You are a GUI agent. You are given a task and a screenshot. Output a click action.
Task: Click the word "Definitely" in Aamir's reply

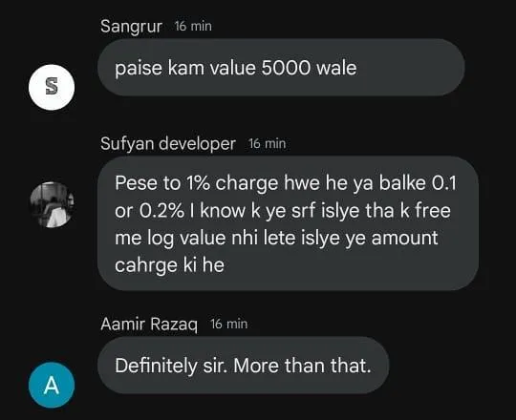pyautogui.click(x=156, y=366)
